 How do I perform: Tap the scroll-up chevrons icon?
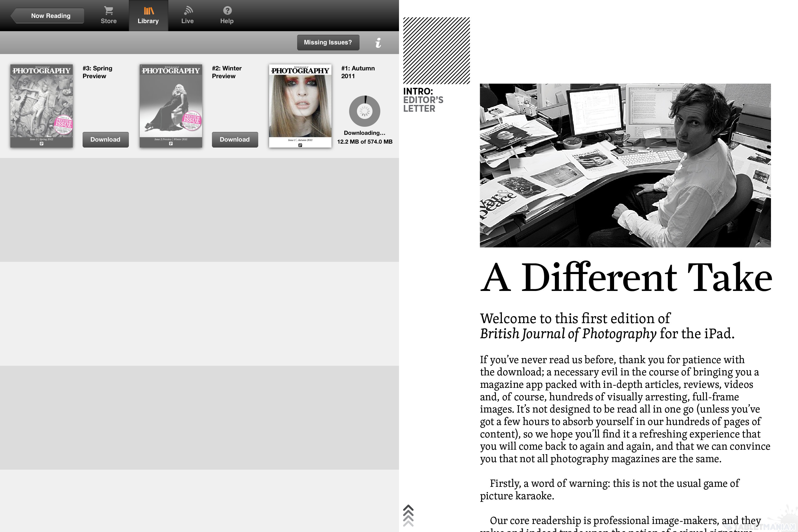click(x=408, y=515)
